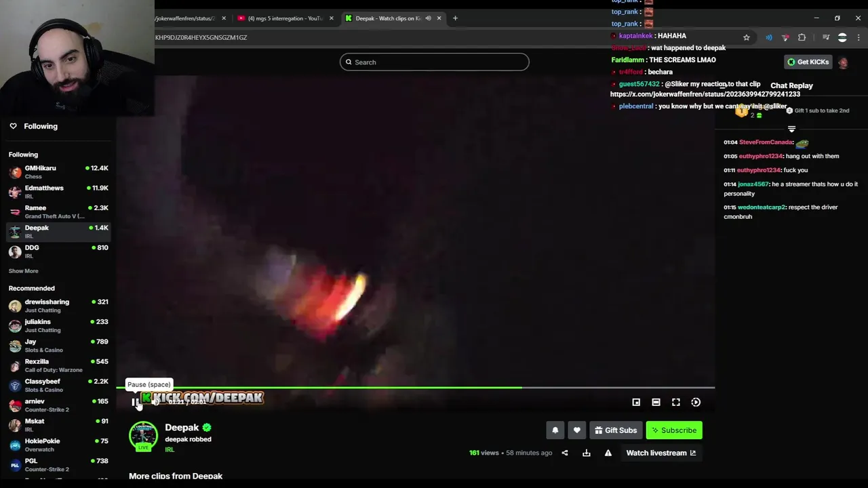Open Mskat IRL channel
The width and height of the screenshot is (868, 488).
tap(58, 425)
